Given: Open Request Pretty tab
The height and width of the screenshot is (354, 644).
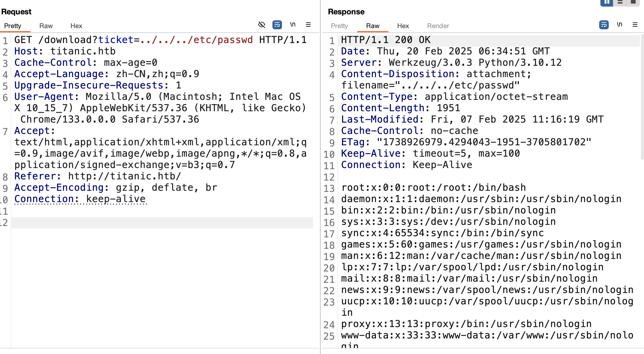Looking at the screenshot, I should pos(13,26).
